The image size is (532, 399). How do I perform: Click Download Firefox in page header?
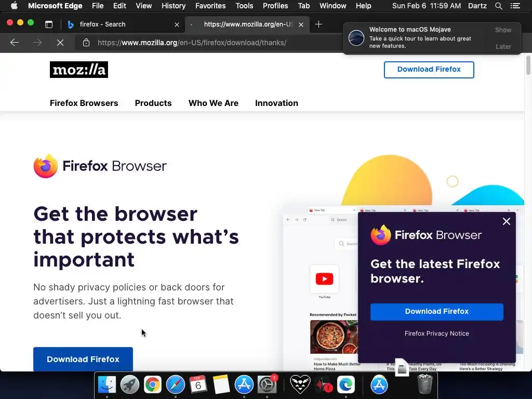(429, 70)
